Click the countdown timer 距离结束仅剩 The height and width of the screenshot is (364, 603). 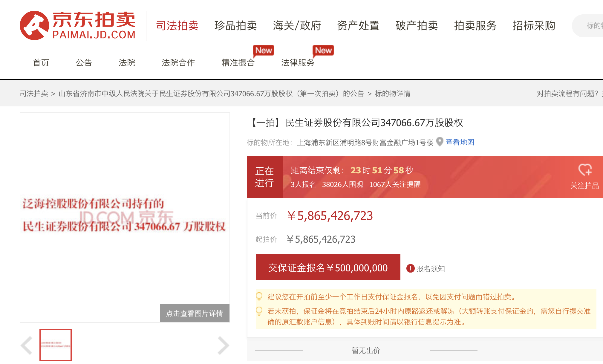coord(352,170)
